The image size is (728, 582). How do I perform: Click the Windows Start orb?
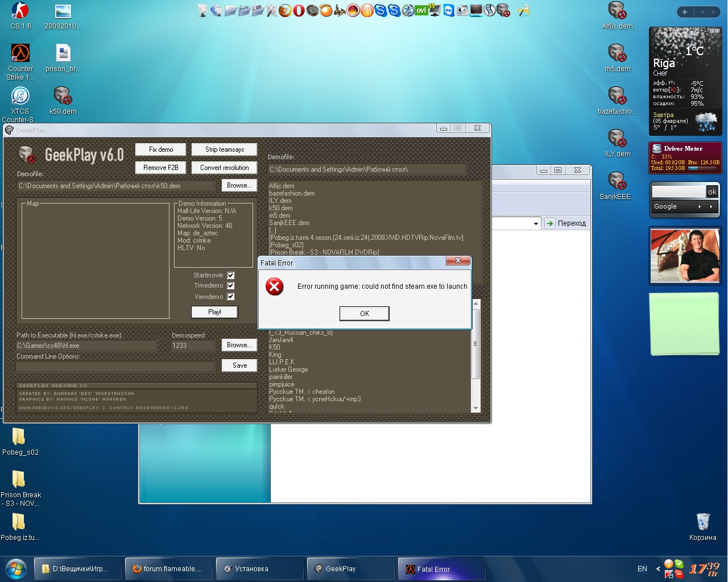click(x=15, y=568)
